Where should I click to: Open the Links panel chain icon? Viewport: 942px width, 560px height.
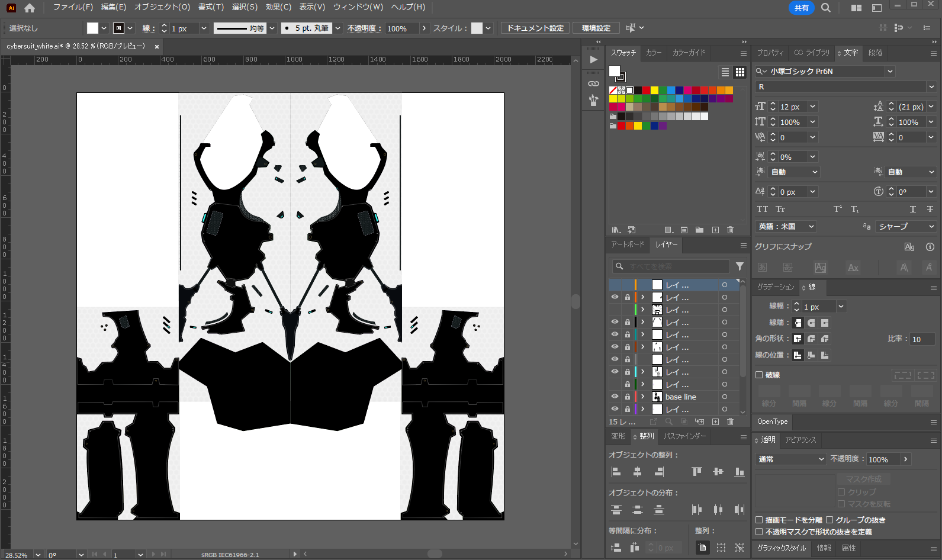(593, 83)
